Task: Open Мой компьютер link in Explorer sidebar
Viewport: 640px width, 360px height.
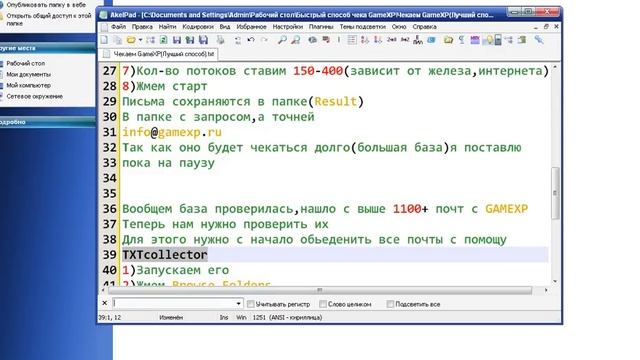Action: point(29,86)
